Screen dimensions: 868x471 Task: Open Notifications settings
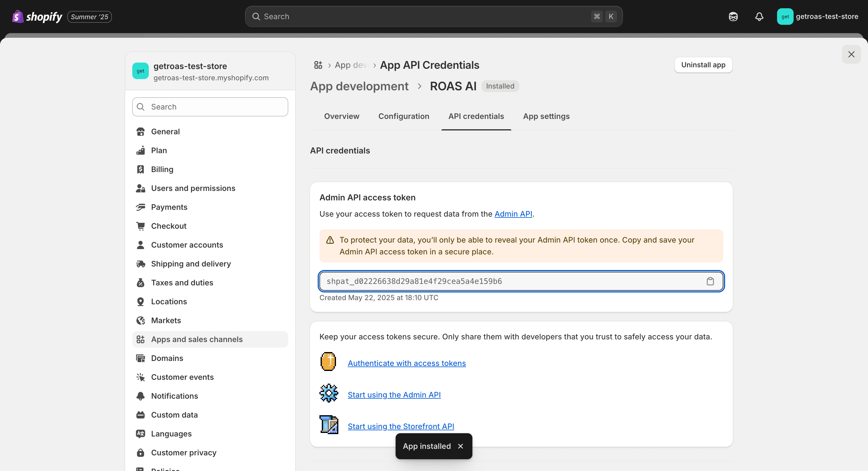[210, 395]
